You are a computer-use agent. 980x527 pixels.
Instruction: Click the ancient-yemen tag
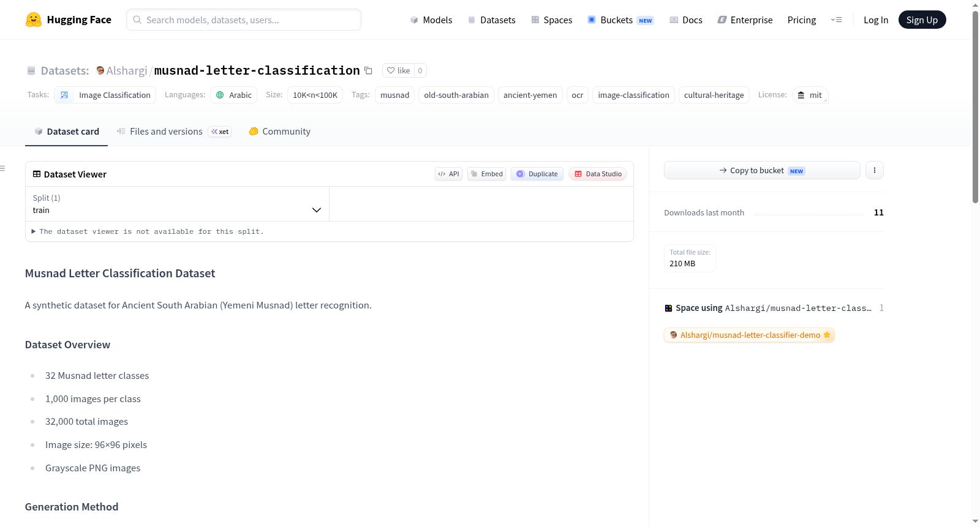point(530,95)
